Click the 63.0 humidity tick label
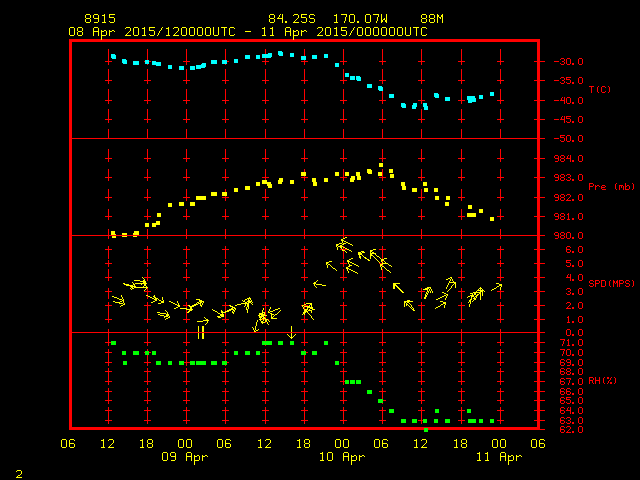 [571, 420]
